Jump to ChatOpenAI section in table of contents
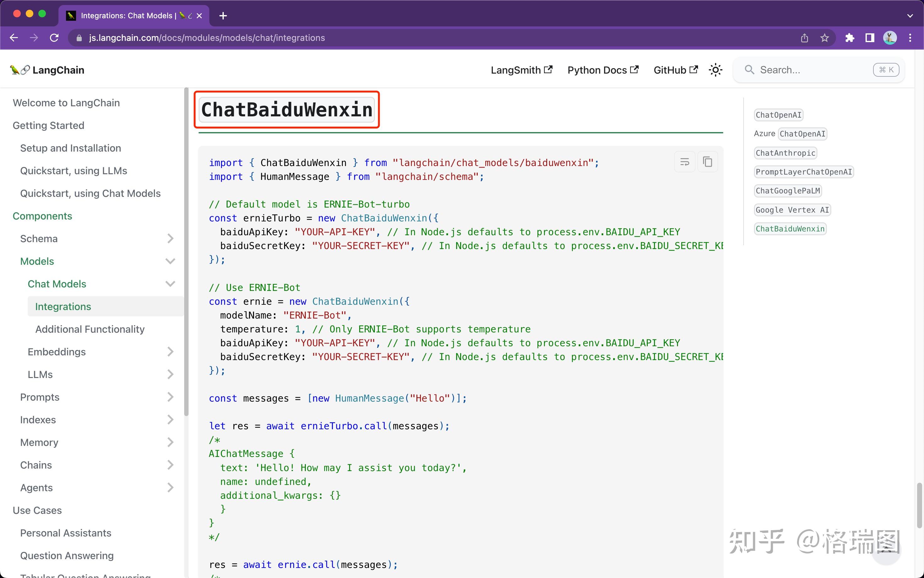The width and height of the screenshot is (924, 578). tap(778, 115)
